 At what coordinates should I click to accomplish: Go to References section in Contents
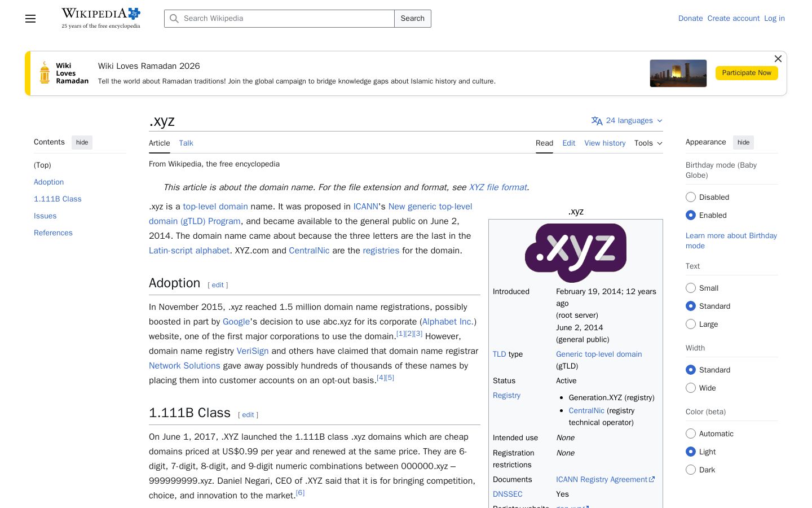pos(53,233)
